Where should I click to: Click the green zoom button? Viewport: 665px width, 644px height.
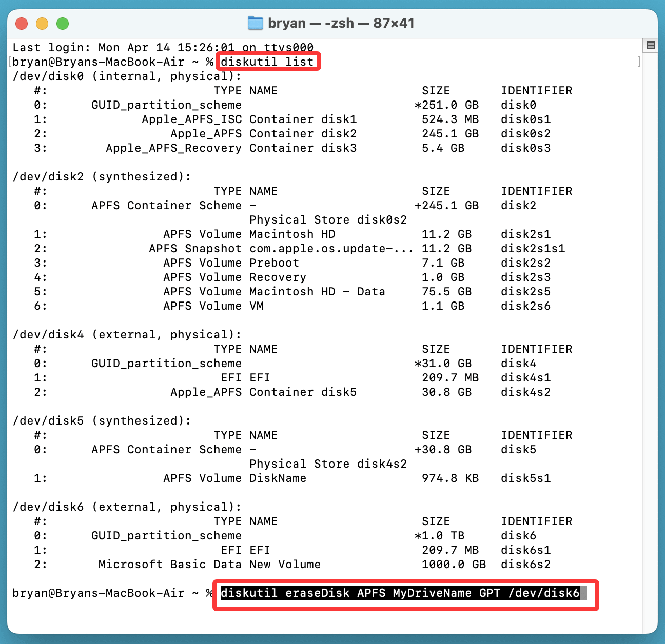click(62, 23)
